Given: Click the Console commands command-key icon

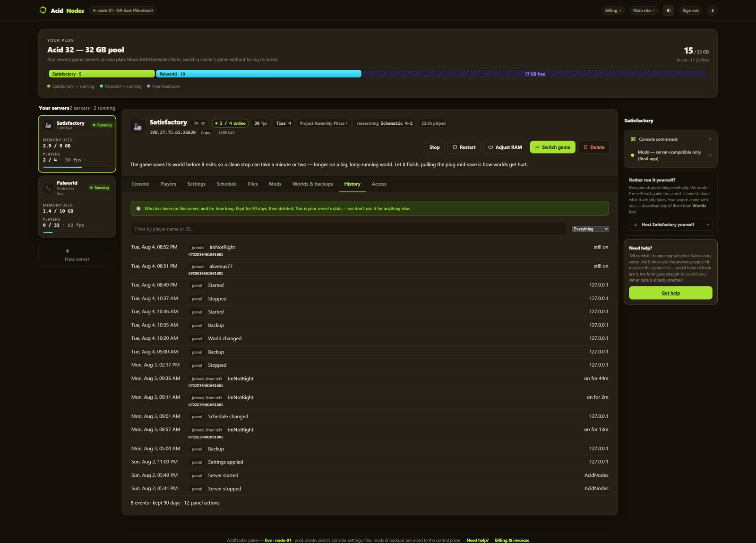Looking at the screenshot, I should click(x=633, y=139).
